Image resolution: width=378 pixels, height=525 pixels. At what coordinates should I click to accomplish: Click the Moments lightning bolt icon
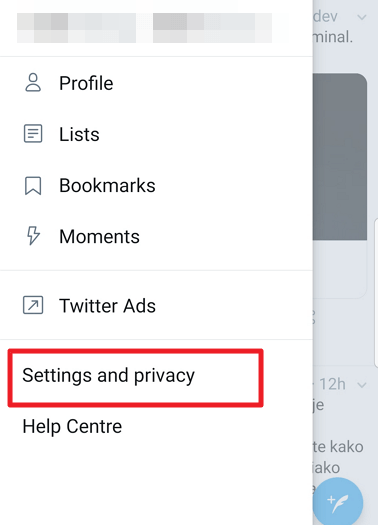point(33,236)
